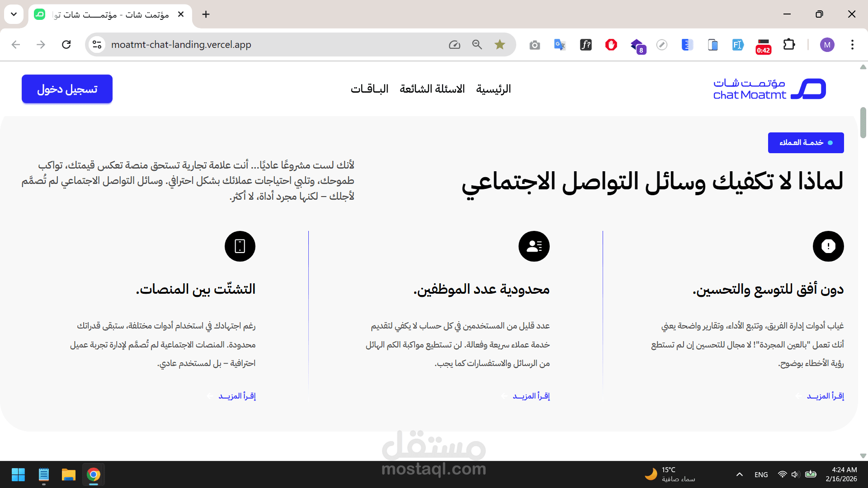Open the tab search dropdown arrow
This screenshot has height=488, width=868.
point(14,14)
